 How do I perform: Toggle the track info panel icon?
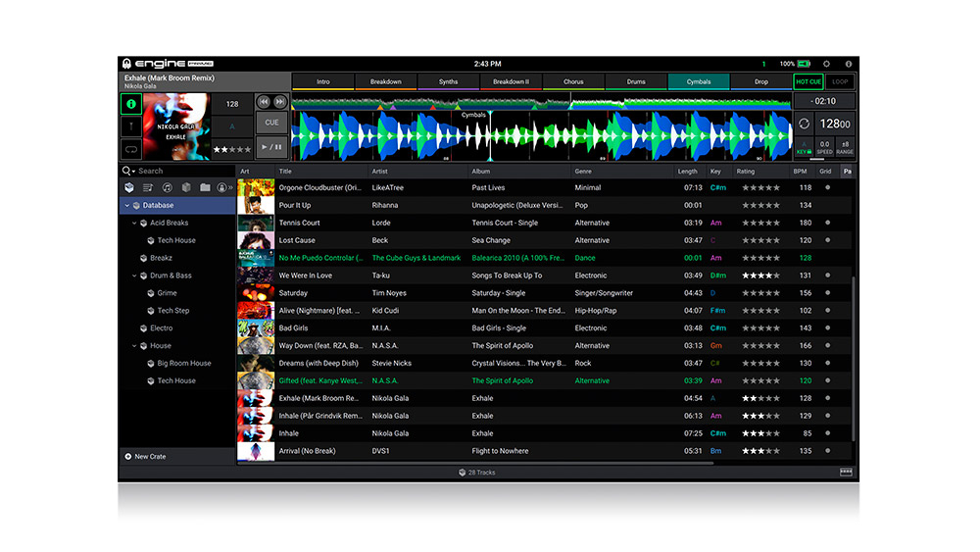[x=131, y=104]
